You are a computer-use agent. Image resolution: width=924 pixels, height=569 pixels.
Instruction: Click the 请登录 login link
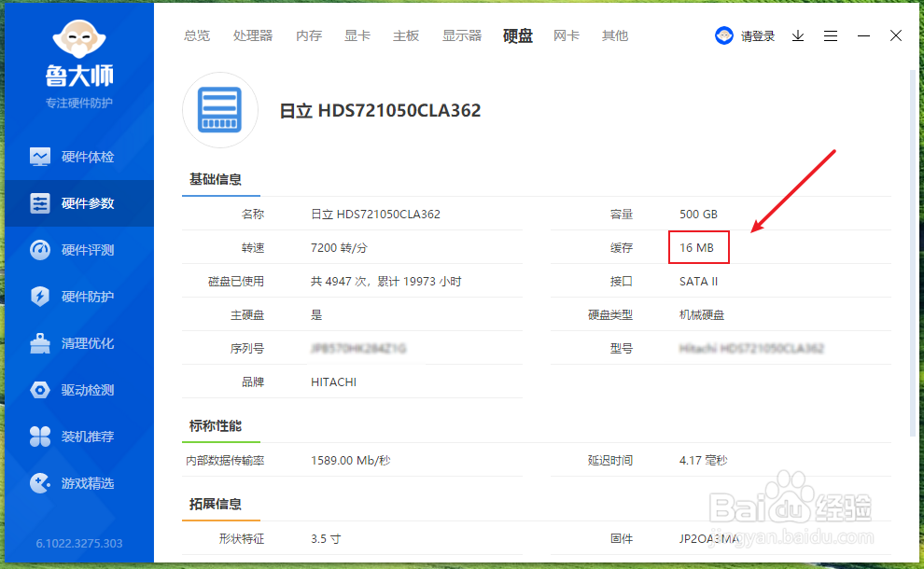[x=758, y=36]
